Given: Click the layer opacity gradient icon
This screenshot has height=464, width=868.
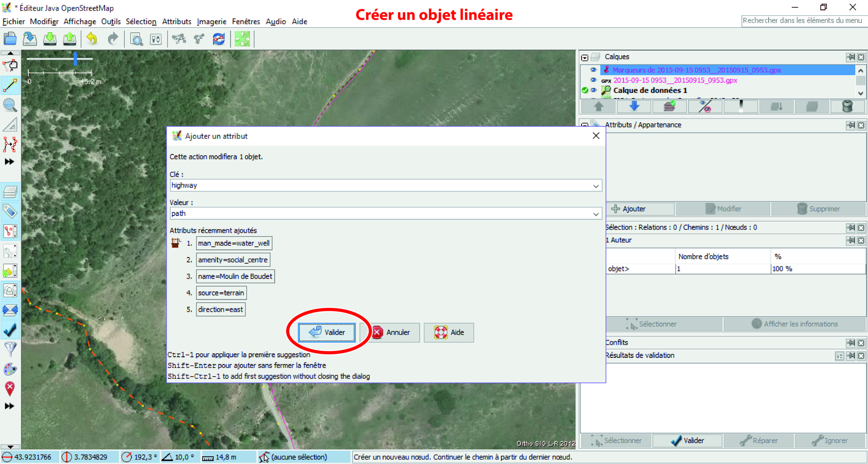Looking at the screenshot, I should [x=741, y=106].
